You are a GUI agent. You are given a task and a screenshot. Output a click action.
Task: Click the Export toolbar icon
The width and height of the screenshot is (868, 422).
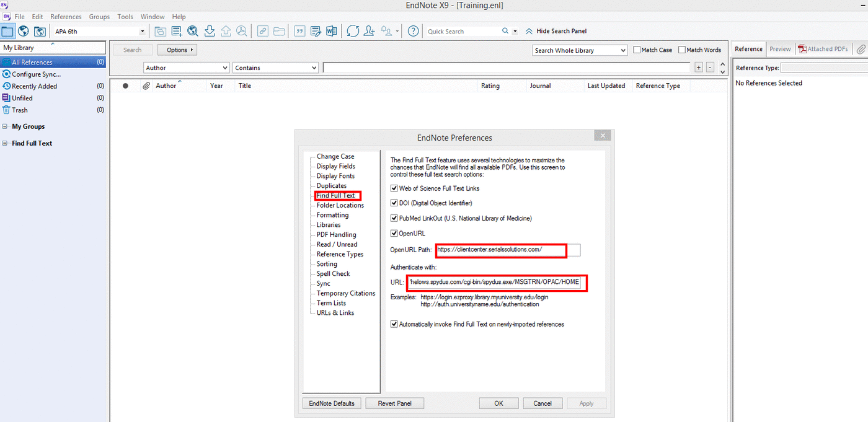click(226, 31)
